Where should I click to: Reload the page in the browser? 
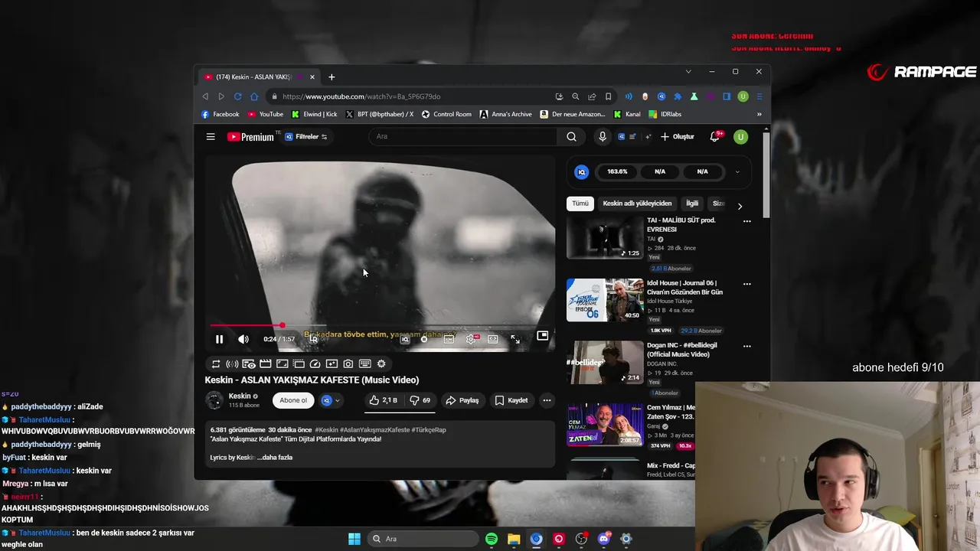tap(238, 96)
